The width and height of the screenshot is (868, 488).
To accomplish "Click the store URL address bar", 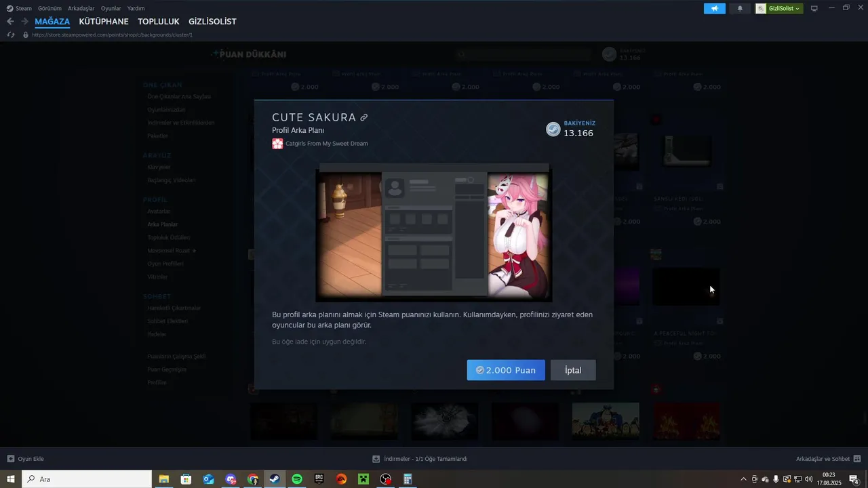I will [x=112, y=35].
